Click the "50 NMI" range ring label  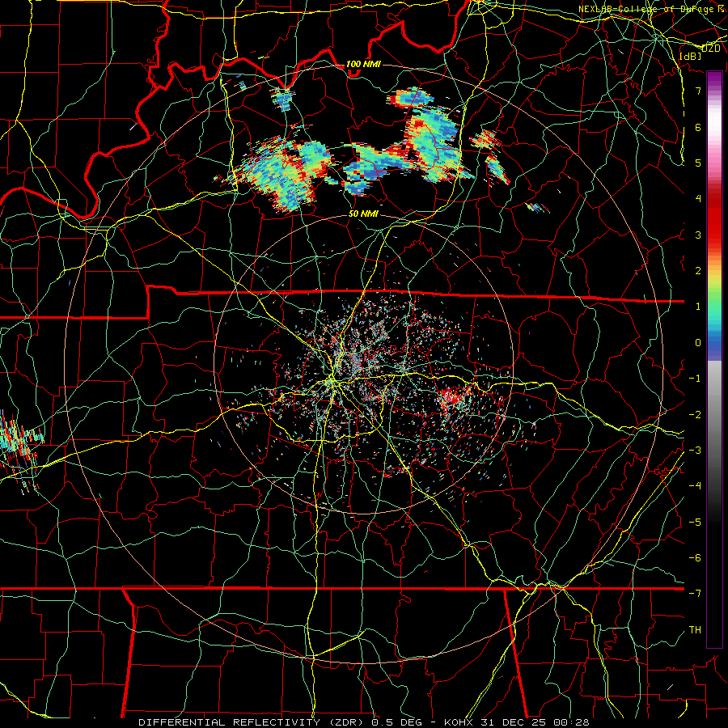(363, 214)
